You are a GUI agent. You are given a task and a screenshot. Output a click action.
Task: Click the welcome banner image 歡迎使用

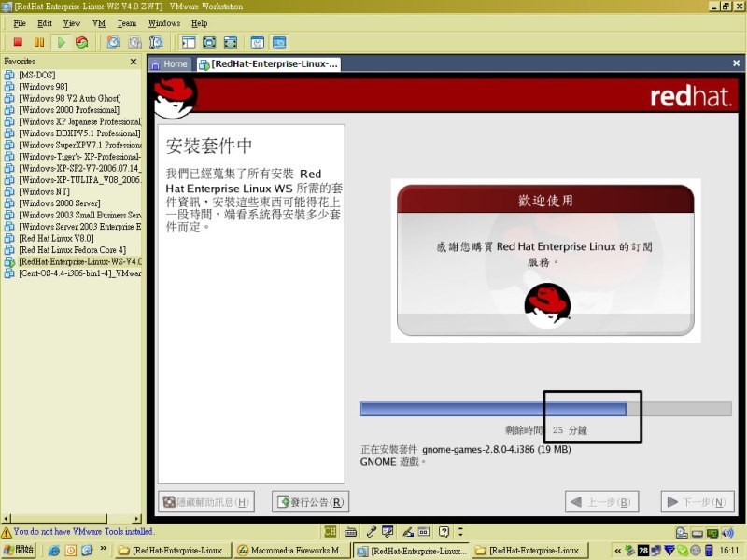(545, 260)
